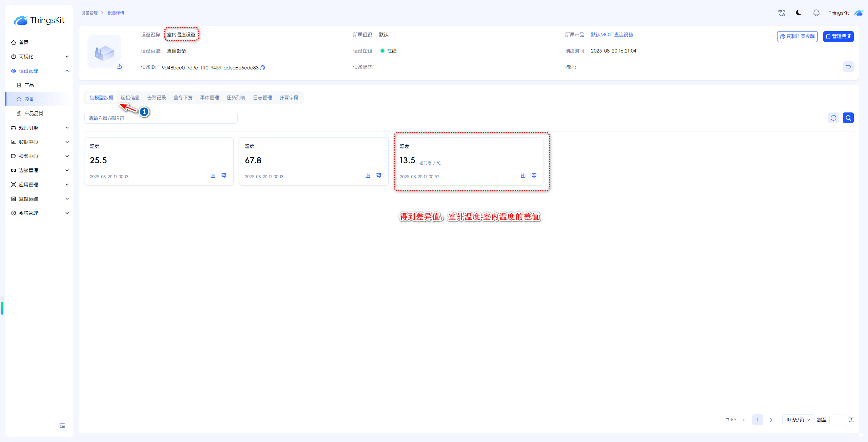The image size is (868, 442).
Task: Switch to the 计算字段 tab
Action: click(289, 98)
